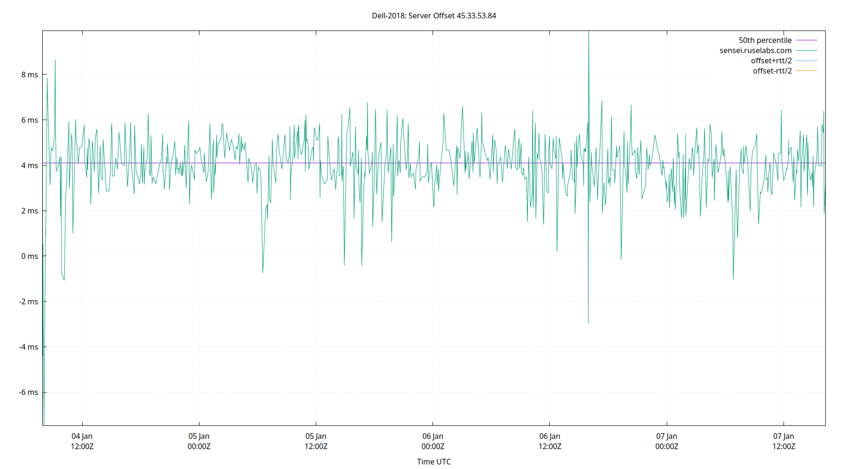Viewport: 868px width, 469px height.
Task: Click the 04 Jan 12:00Z tick label
Action: pyautogui.click(x=83, y=441)
